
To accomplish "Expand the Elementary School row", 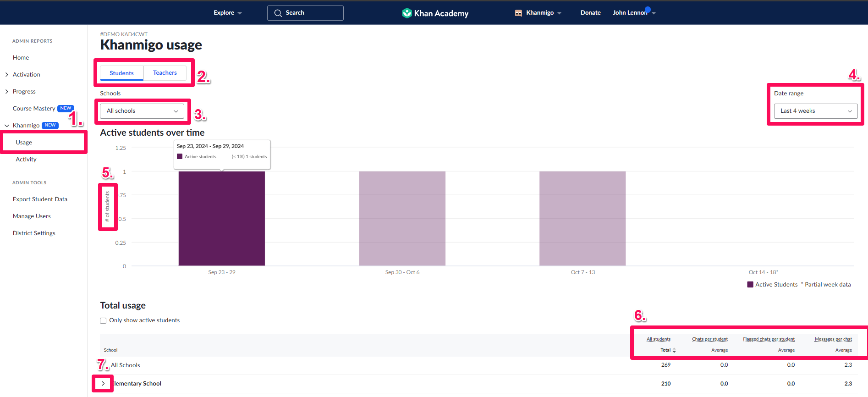I will pyautogui.click(x=103, y=384).
